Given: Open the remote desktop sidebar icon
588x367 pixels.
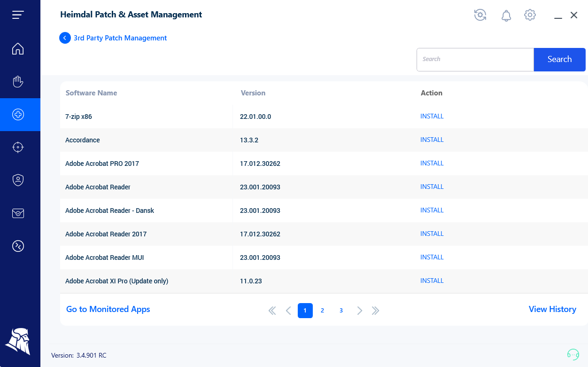Looking at the screenshot, I should [x=18, y=246].
